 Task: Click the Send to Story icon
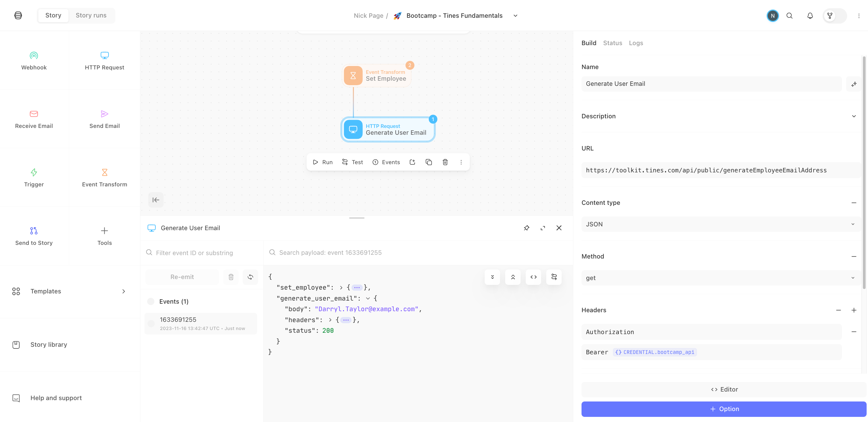tap(34, 231)
